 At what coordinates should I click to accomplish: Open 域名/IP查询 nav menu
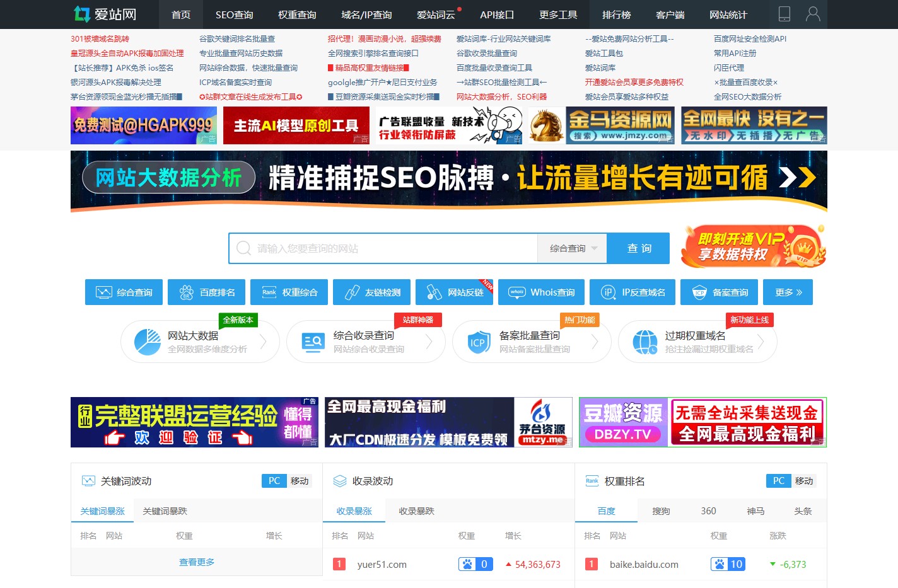366,14
